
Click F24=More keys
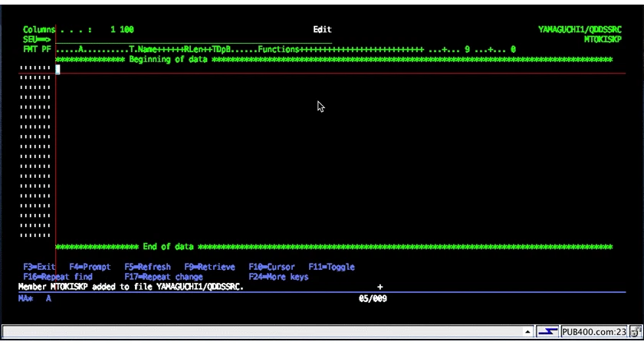click(278, 277)
